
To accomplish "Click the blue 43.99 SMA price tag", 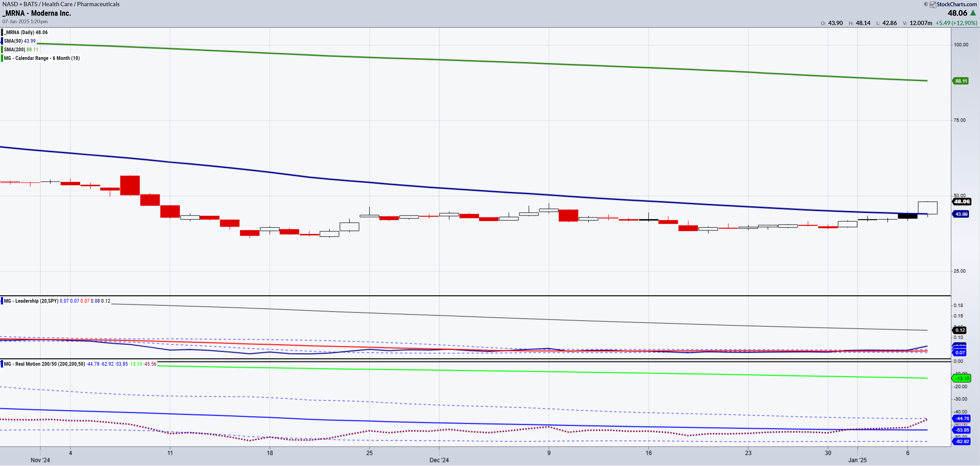I will pyautogui.click(x=961, y=214).
